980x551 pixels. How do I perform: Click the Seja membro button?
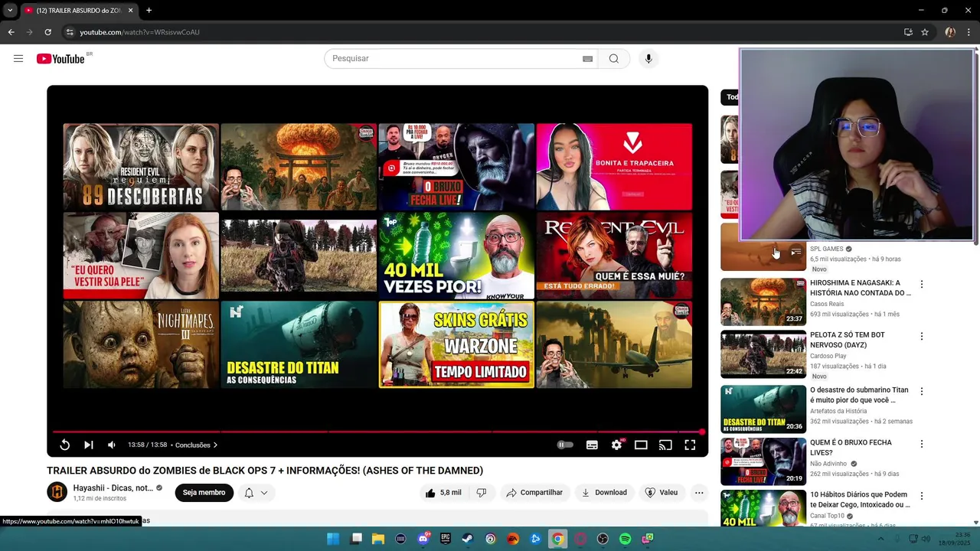click(204, 493)
